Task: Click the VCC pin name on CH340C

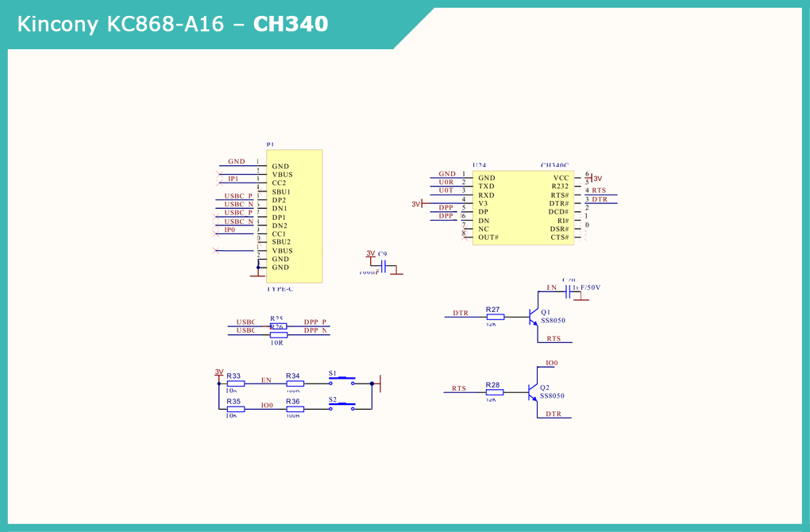Action: click(561, 178)
